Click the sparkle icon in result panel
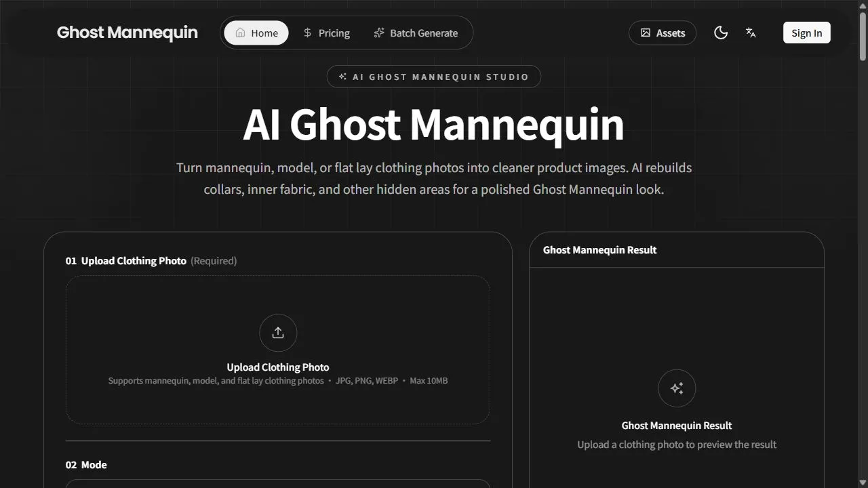The height and width of the screenshot is (488, 868). pyautogui.click(x=677, y=388)
